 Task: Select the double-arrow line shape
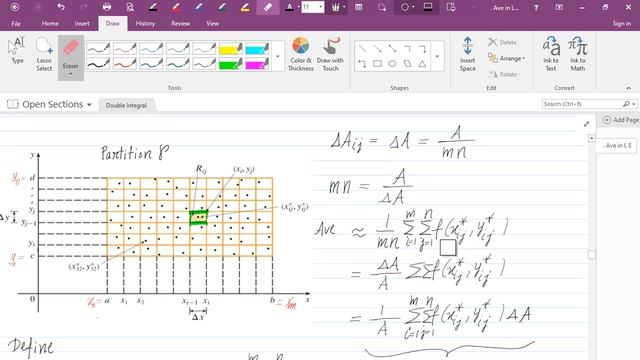pos(392,49)
